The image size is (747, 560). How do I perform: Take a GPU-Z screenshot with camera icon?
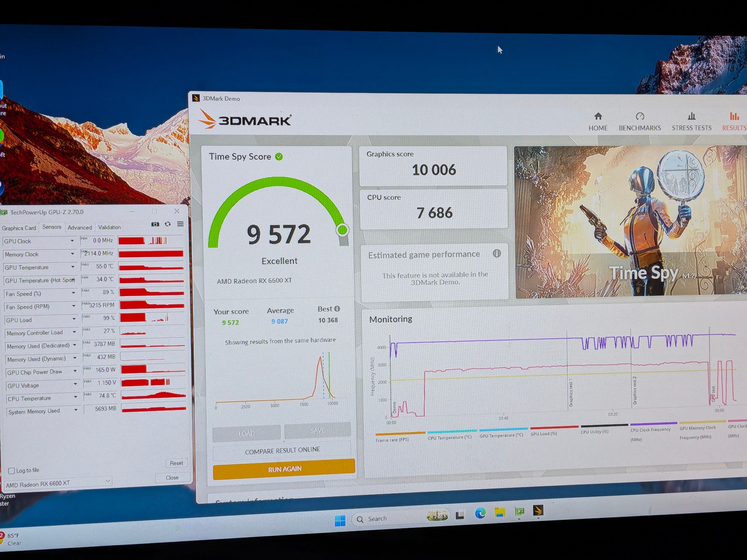tap(155, 224)
